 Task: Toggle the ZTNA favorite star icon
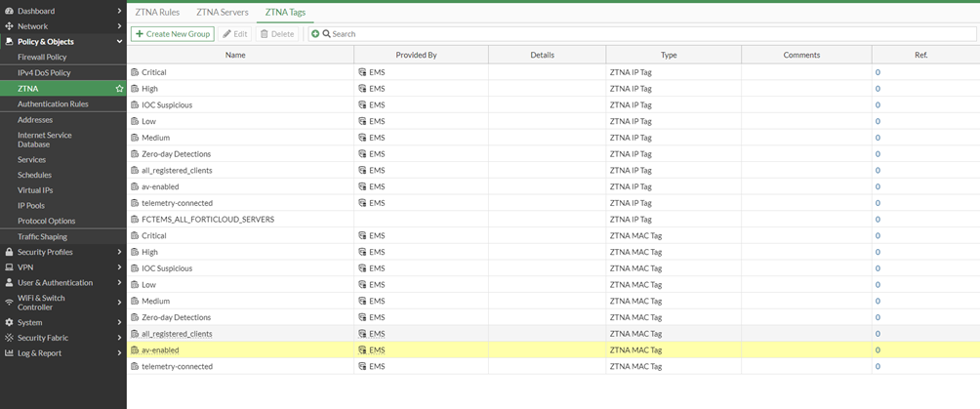tap(119, 89)
